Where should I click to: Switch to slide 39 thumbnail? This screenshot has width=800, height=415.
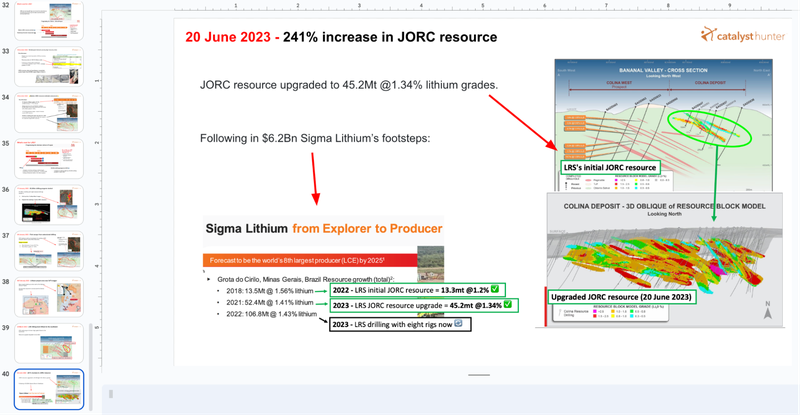coord(49,343)
